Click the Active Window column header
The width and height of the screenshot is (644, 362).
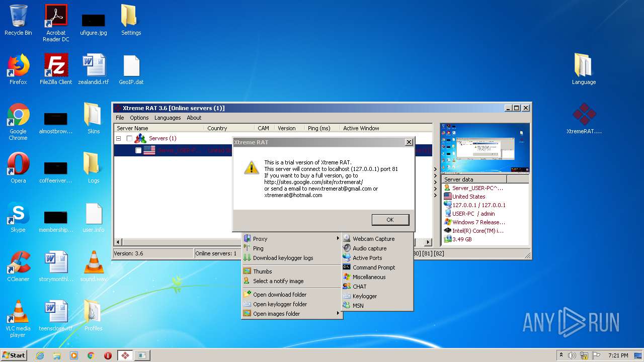385,128
